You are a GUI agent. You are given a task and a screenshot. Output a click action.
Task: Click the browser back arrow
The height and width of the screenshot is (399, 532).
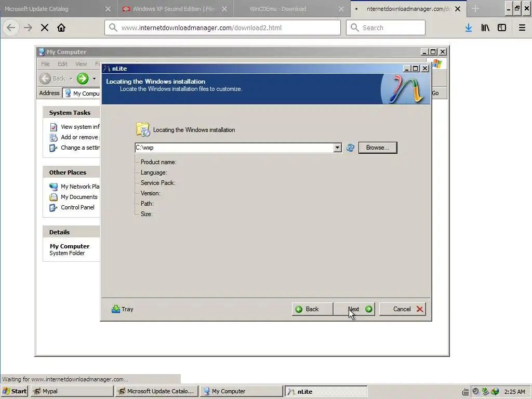pyautogui.click(x=11, y=28)
